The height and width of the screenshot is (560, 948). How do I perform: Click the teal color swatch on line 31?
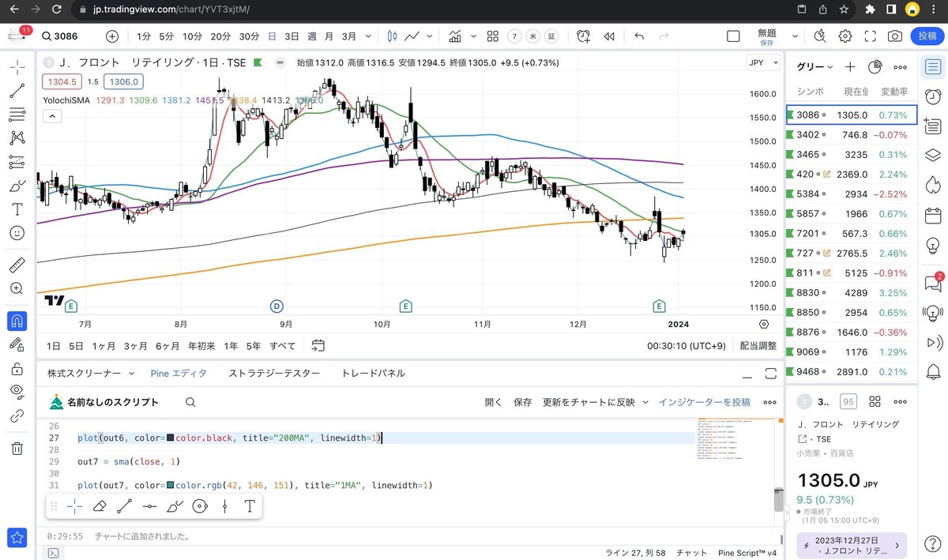[171, 485]
